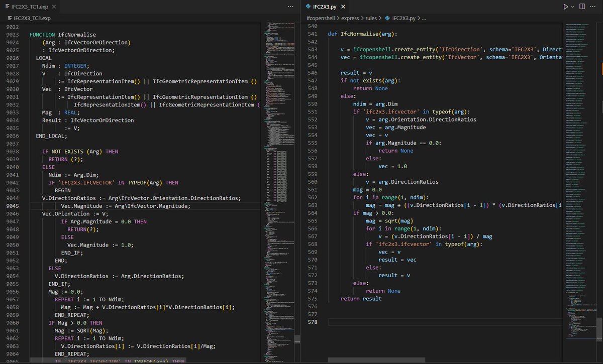
Task: Click 'IF NOT EXISTS (Arg) THEN' line
Action: [x=80, y=151]
